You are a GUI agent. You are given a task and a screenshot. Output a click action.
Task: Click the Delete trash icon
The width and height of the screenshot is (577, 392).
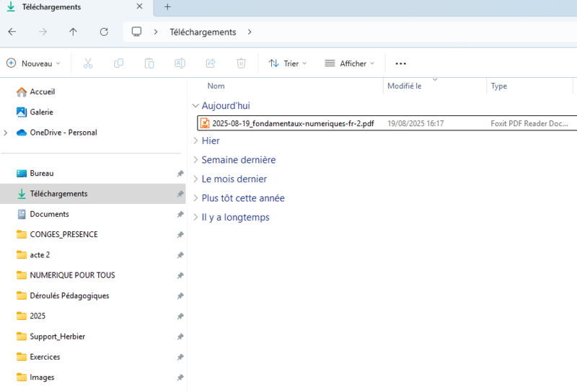tap(242, 63)
